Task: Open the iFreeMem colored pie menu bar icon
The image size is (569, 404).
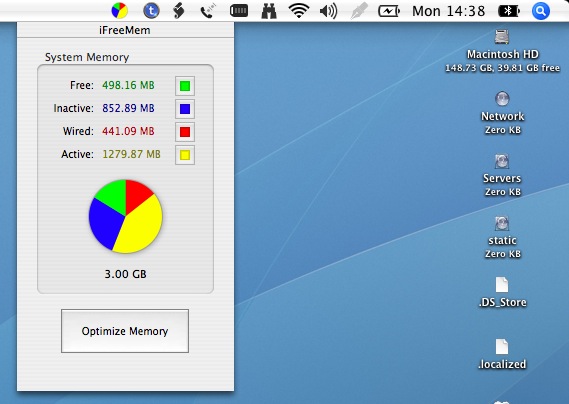Action: 119,11
